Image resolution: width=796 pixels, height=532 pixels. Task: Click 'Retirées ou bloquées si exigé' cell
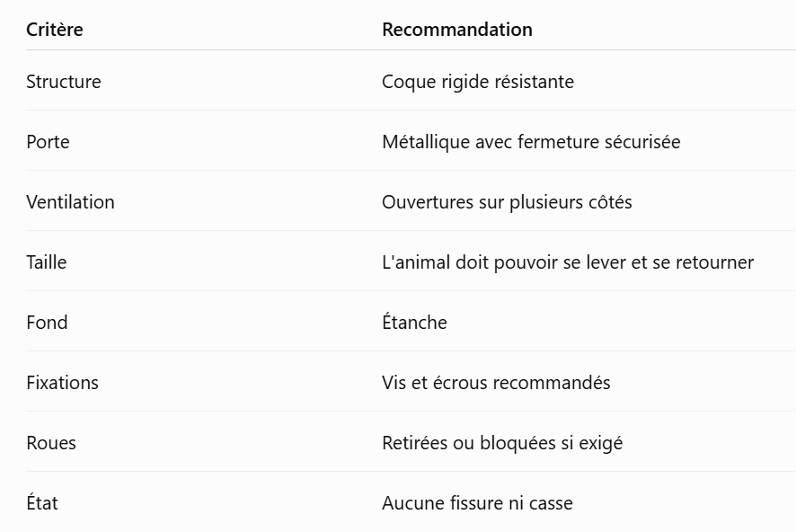click(x=502, y=443)
